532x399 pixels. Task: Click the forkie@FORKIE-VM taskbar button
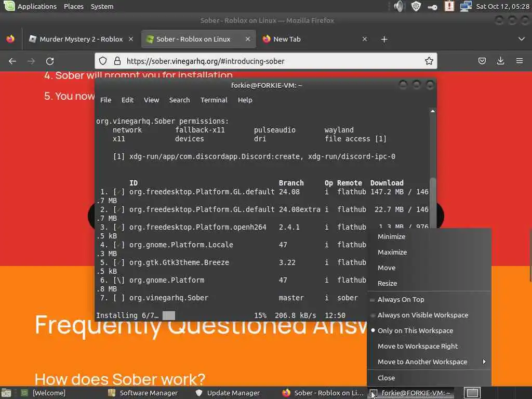[x=410, y=393]
